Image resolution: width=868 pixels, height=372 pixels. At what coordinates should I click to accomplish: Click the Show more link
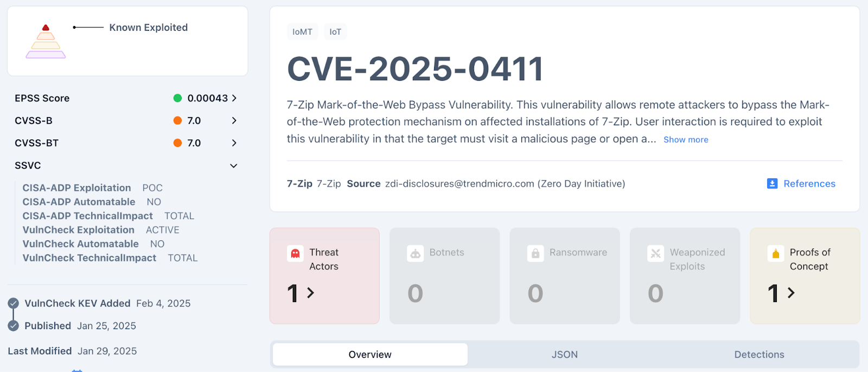(685, 139)
